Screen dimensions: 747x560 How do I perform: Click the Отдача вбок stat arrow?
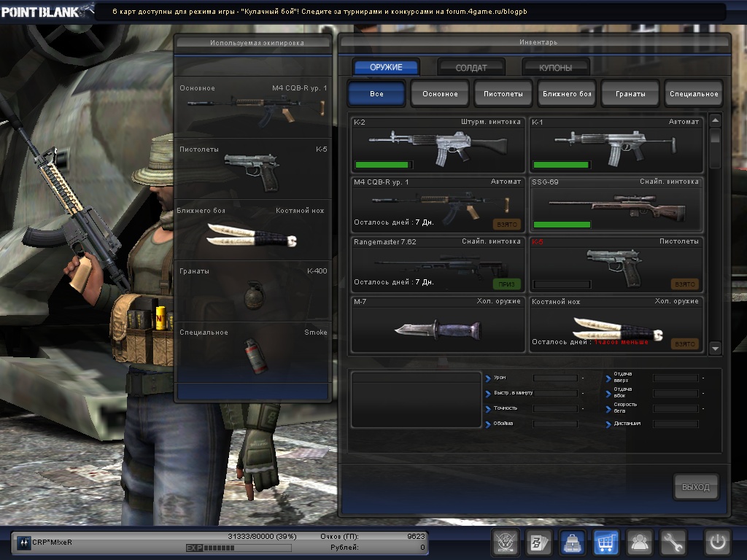click(608, 394)
